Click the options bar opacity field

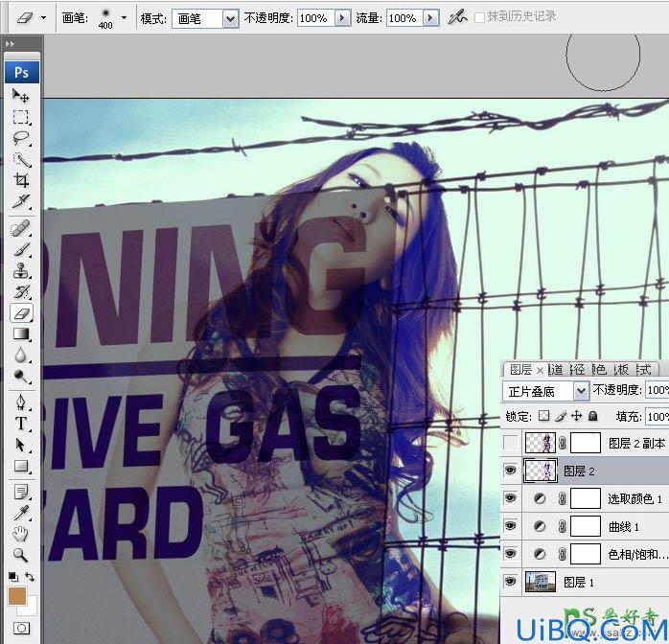pos(315,18)
